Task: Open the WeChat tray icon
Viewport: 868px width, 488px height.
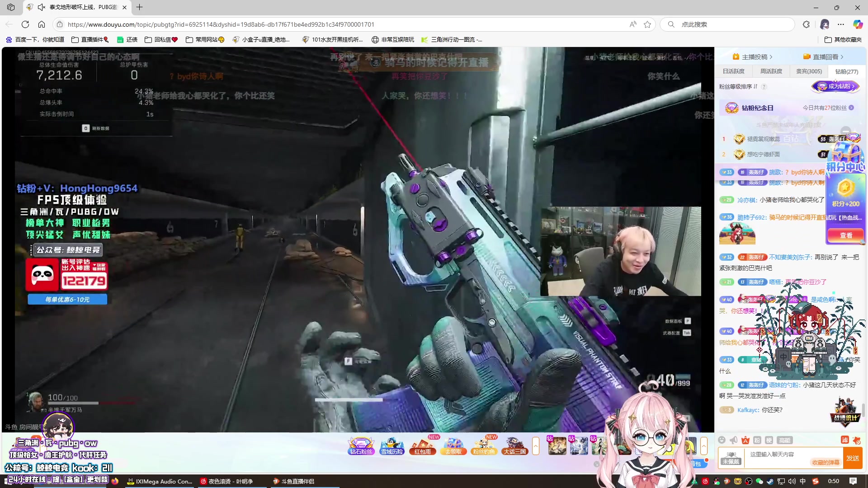Action: (x=759, y=481)
